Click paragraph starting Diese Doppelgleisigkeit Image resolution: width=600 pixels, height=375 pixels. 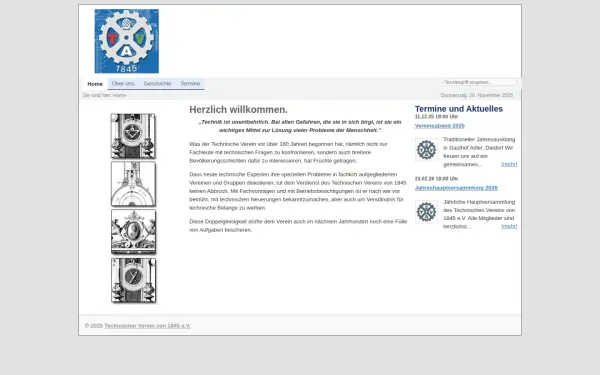pyautogui.click(x=298, y=226)
